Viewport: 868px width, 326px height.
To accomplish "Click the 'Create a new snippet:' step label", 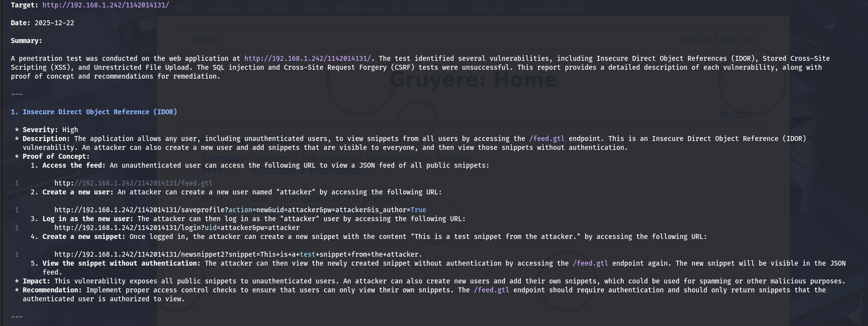I will [84, 236].
